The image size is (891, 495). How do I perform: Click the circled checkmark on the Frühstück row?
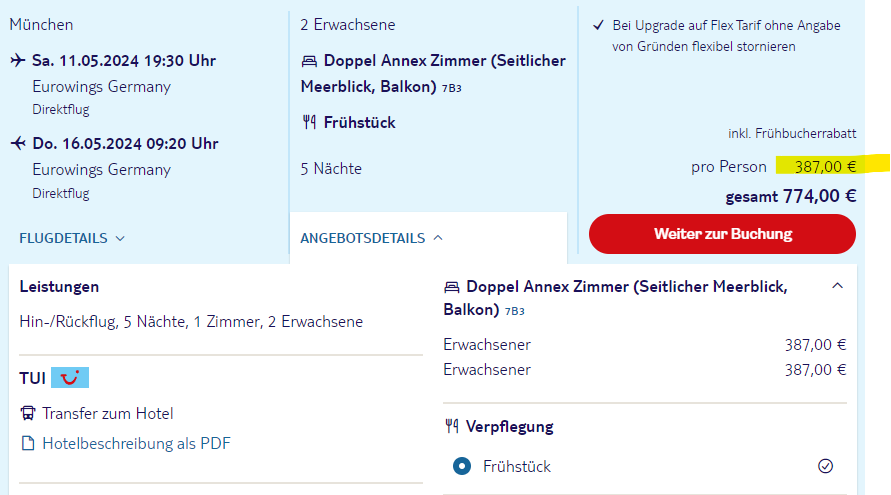(x=825, y=466)
